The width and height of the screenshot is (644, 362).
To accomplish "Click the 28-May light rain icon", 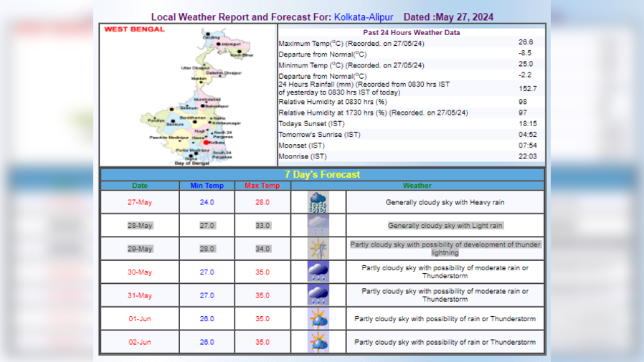I will pyautogui.click(x=318, y=225).
